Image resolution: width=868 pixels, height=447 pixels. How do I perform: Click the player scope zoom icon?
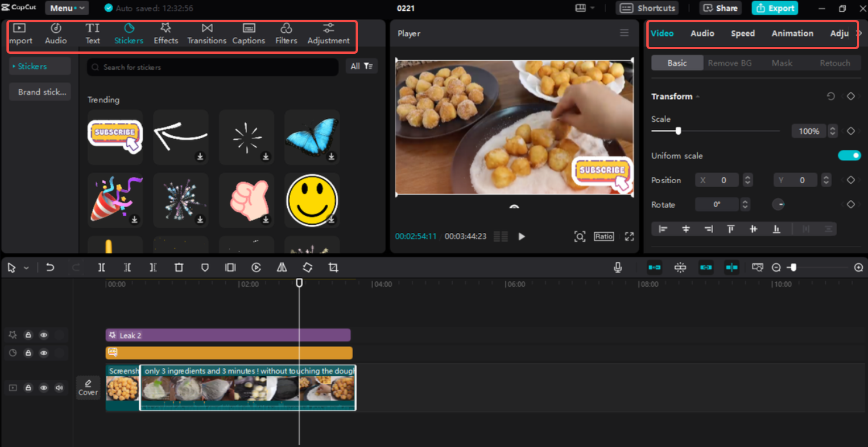[580, 236]
